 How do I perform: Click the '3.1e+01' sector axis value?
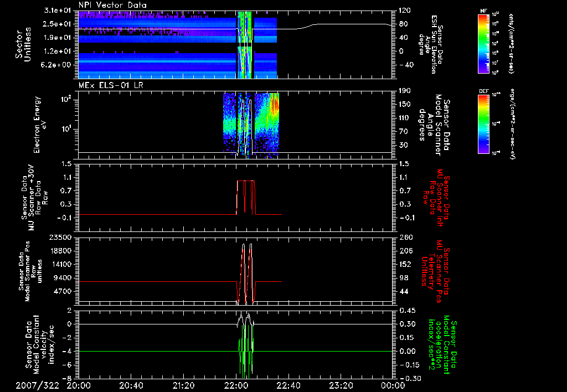58,11
